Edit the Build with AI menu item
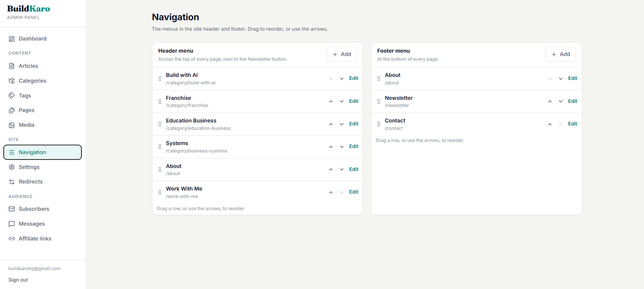Screen dimensions: 644x289 [353, 79]
